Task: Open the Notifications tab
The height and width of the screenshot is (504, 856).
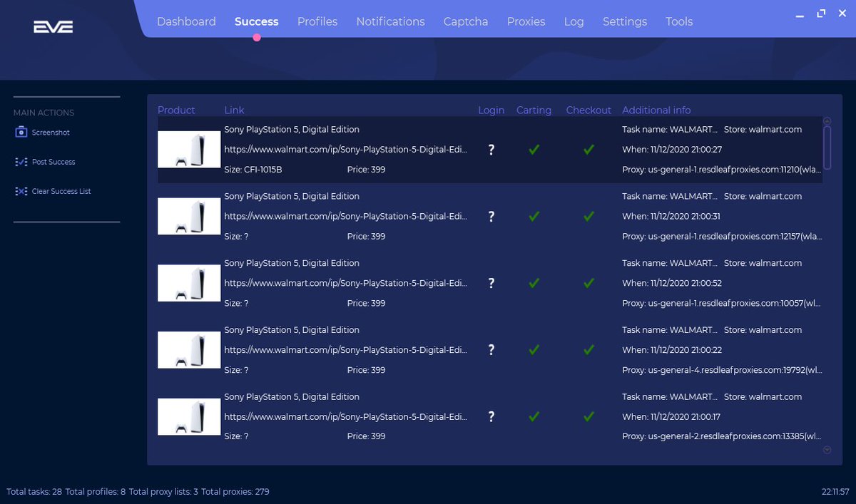Action: (x=390, y=21)
